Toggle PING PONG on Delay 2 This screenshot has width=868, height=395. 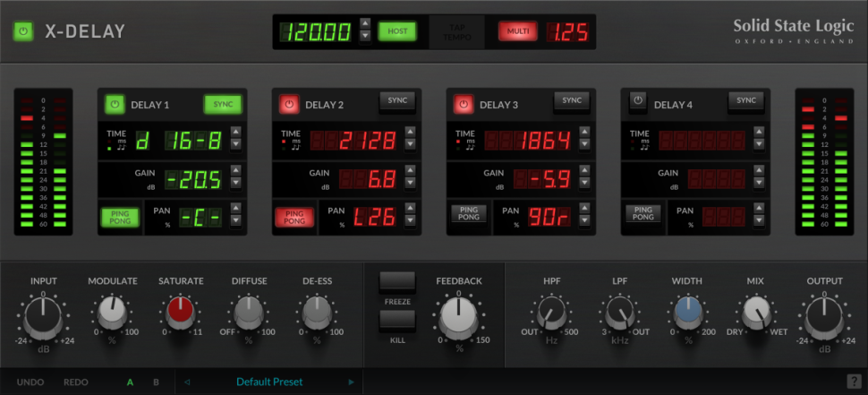[294, 217]
